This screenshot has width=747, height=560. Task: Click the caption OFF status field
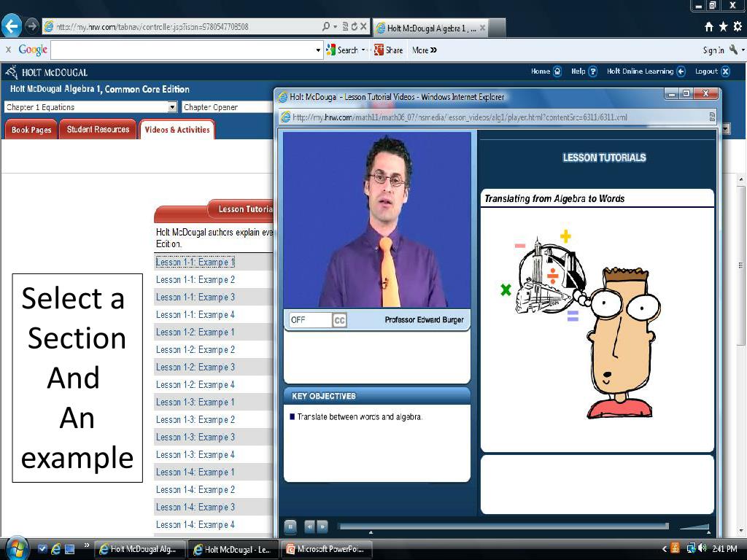click(x=310, y=320)
